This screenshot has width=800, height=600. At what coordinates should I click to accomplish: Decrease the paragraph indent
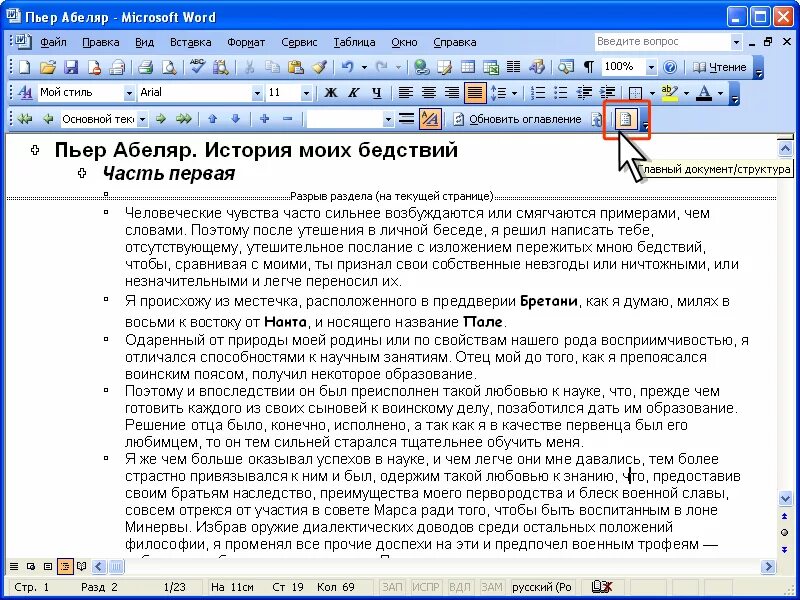584,93
